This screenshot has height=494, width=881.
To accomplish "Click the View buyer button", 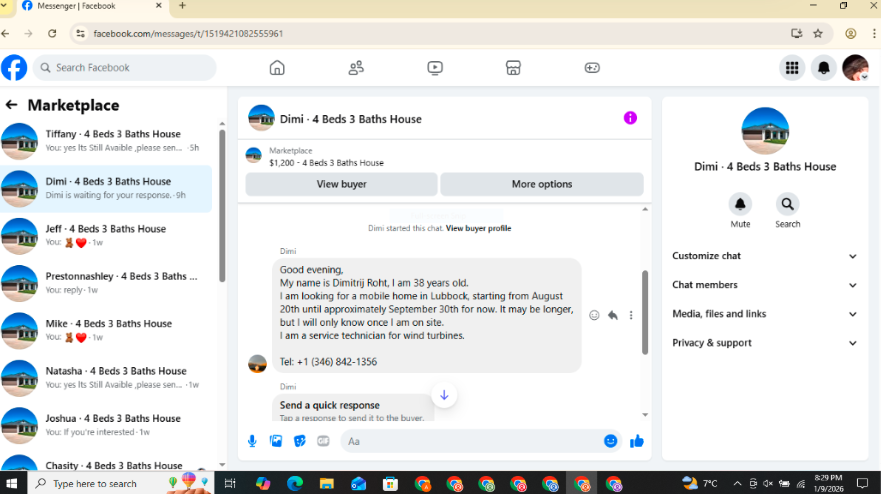I will 342,184.
